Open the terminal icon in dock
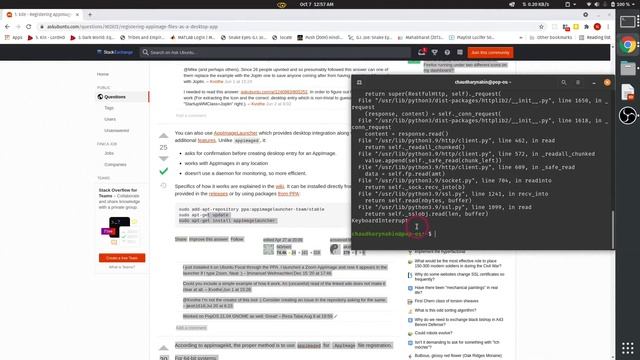 [628, 21]
